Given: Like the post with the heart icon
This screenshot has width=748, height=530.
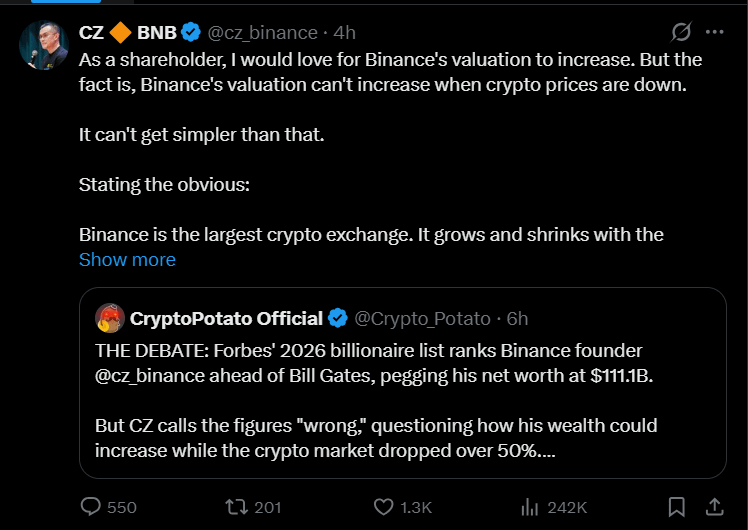Looking at the screenshot, I should tap(384, 507).
